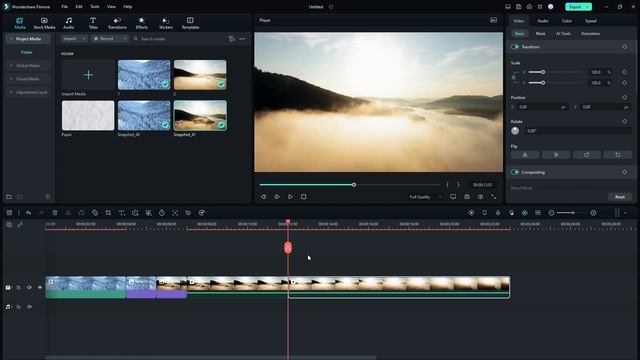The image size is (640, 360).
Task: Open the Tools menu
Action: coord(95,7)
